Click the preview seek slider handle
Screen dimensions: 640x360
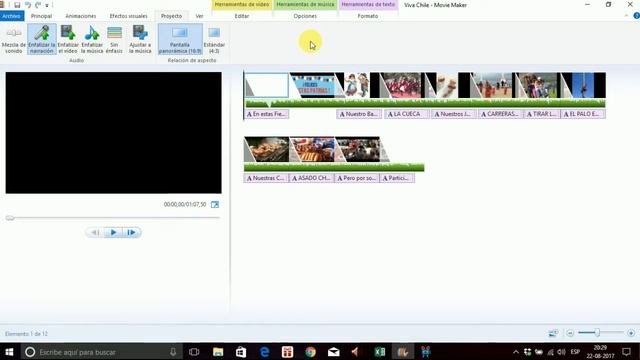pos(10,218)
